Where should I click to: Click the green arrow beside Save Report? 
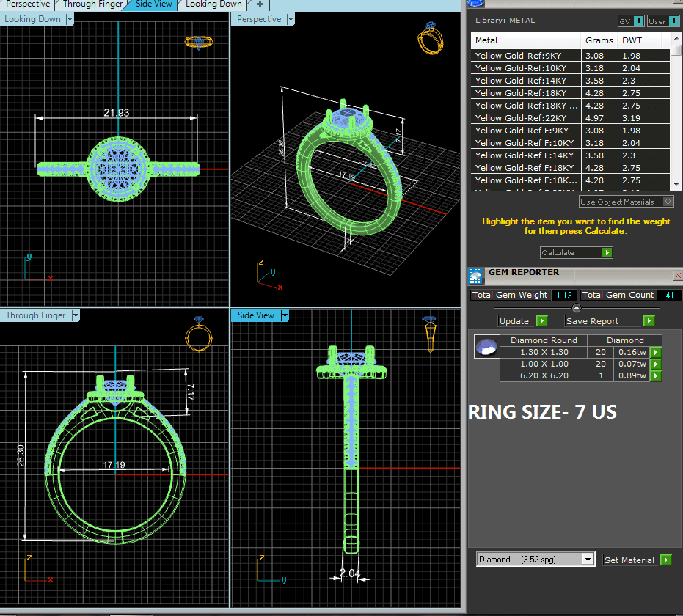point(649,321)
